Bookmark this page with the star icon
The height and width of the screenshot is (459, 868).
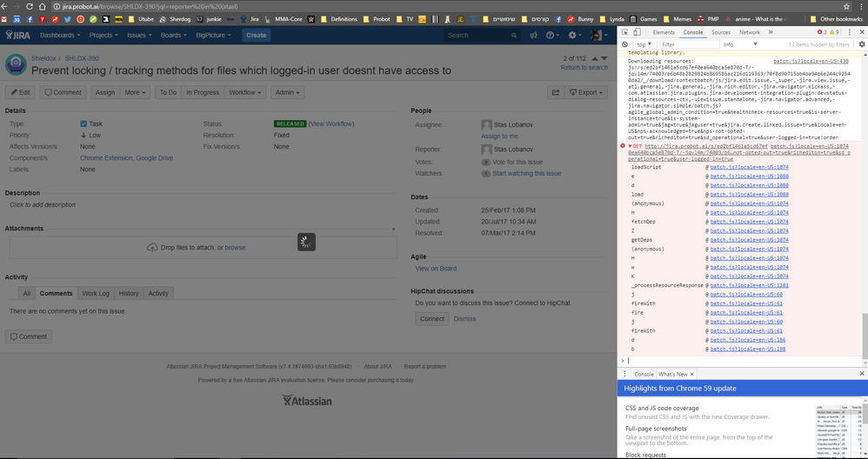coord(847,7)
